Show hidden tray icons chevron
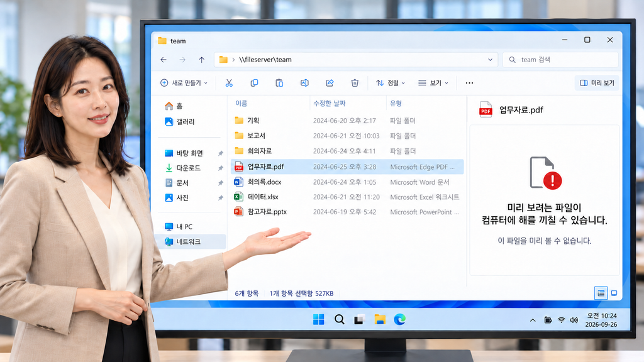This screenshot has height=362, width=644. [533, 320]
